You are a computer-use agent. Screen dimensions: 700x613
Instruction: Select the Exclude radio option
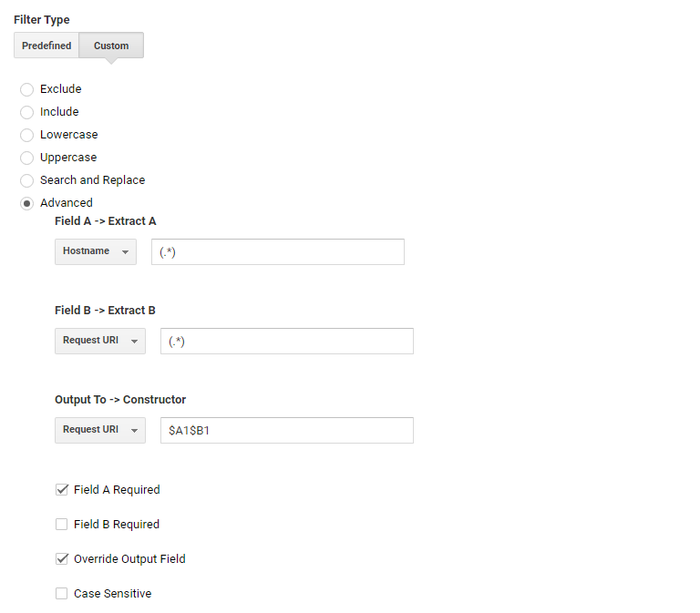pos(27,89)
